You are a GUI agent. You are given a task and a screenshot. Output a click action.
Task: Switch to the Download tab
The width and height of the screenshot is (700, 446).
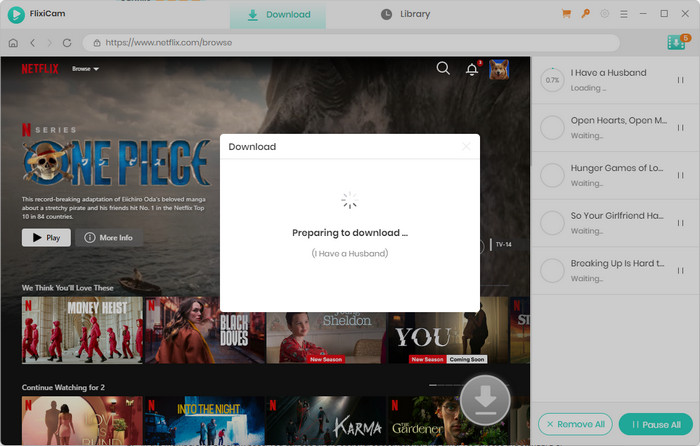278,15
